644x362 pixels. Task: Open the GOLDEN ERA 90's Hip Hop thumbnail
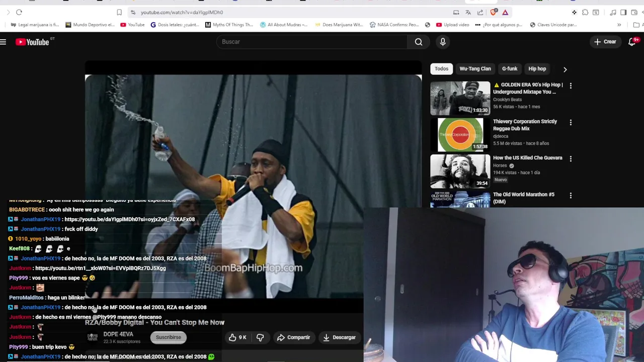(460, 98)
